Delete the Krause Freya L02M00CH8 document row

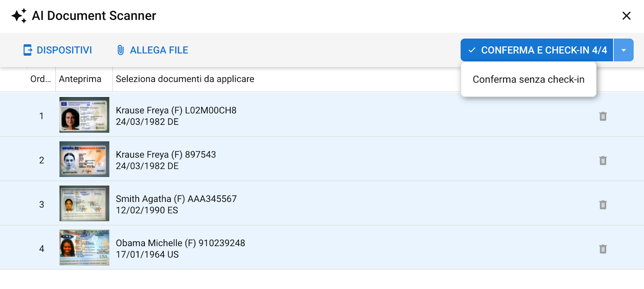click(x=603, y=116)
